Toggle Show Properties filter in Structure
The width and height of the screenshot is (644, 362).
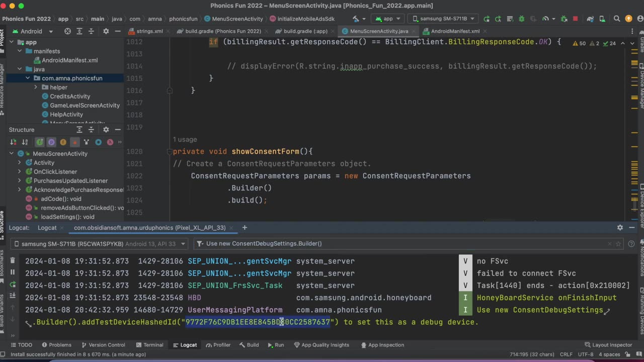point(51,142)
